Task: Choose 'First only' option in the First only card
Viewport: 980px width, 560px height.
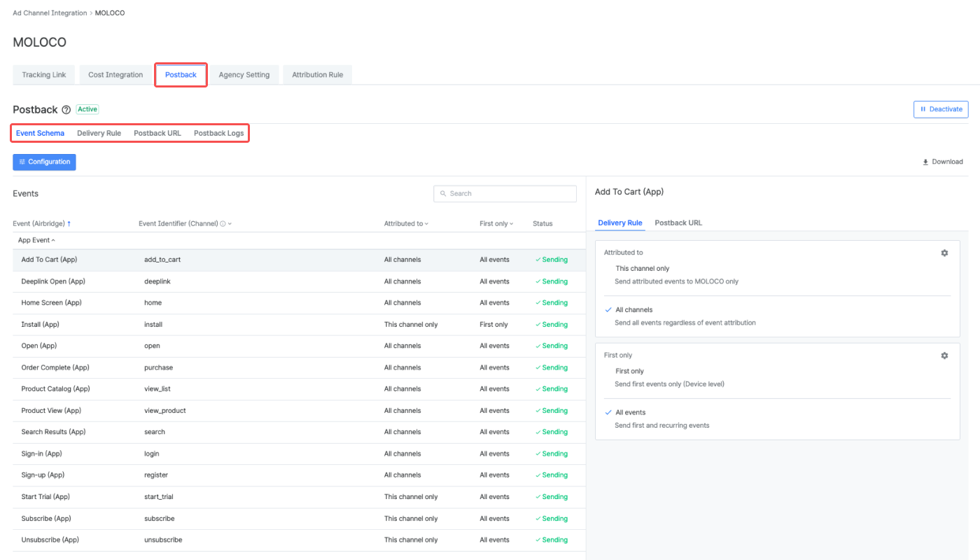Action: point(629,371)
